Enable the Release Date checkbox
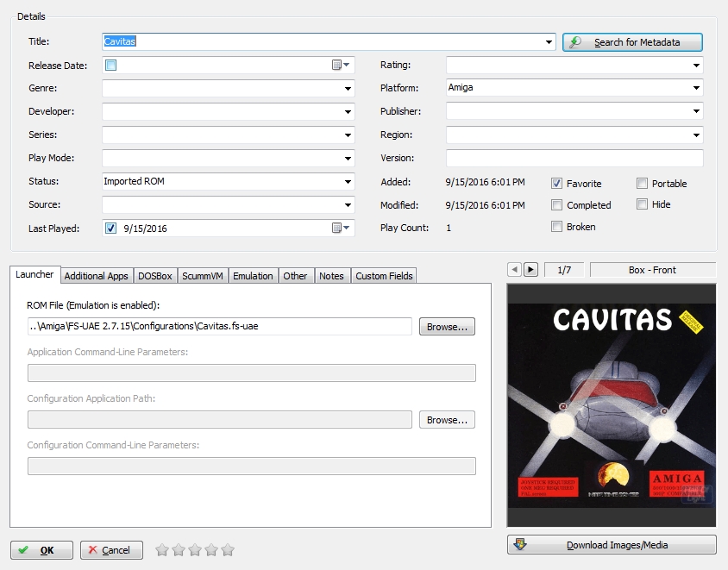 click(111, 65)
